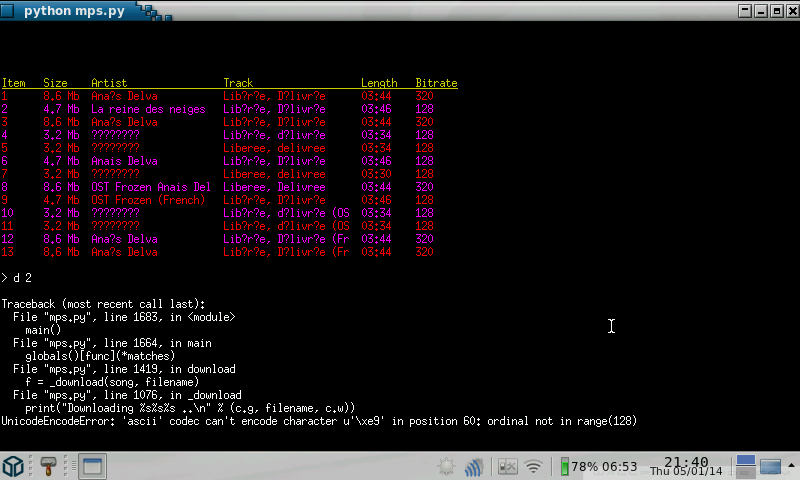Open the window menu icon in titlebar
This screenshot has height=480, width=800.
[x=7, y=11]
